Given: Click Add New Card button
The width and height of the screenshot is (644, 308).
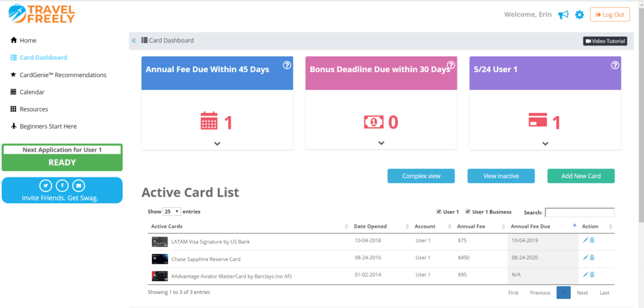Looking at the screenshot, I should click(581, 176).
